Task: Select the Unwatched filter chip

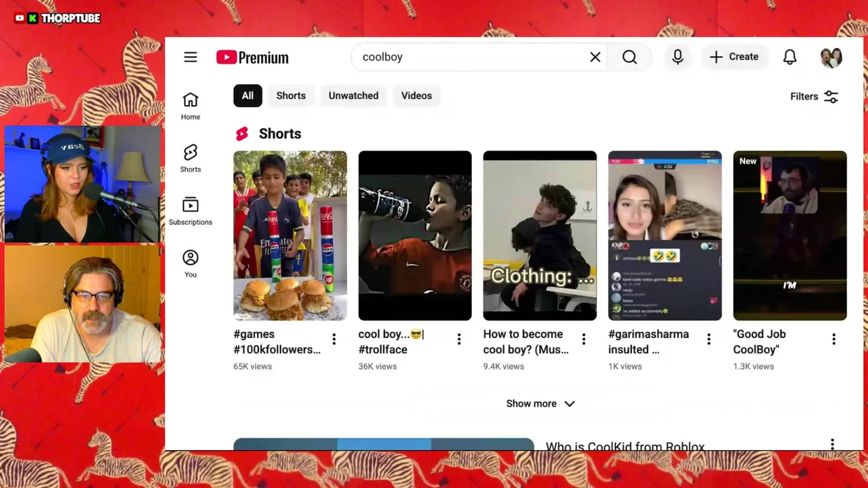Action: [x=353, y=96]
